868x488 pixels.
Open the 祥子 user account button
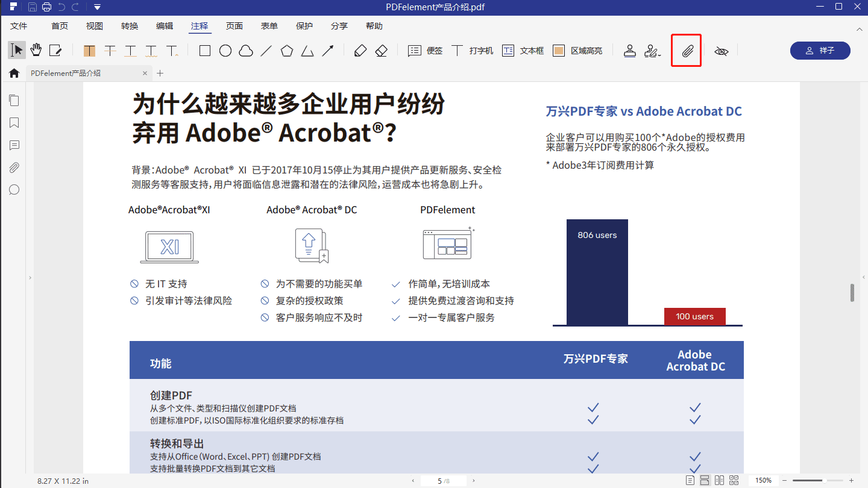[820, 51]
